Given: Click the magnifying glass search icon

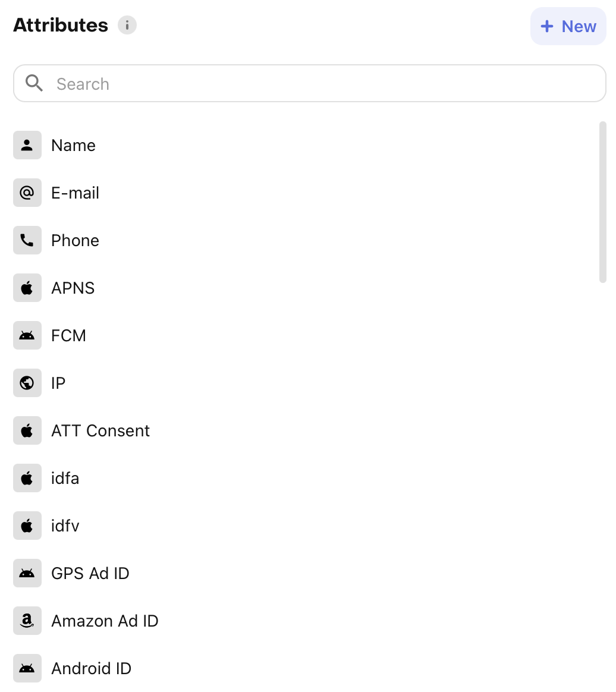Looking at the screenshot, I should tap(34, 83).
